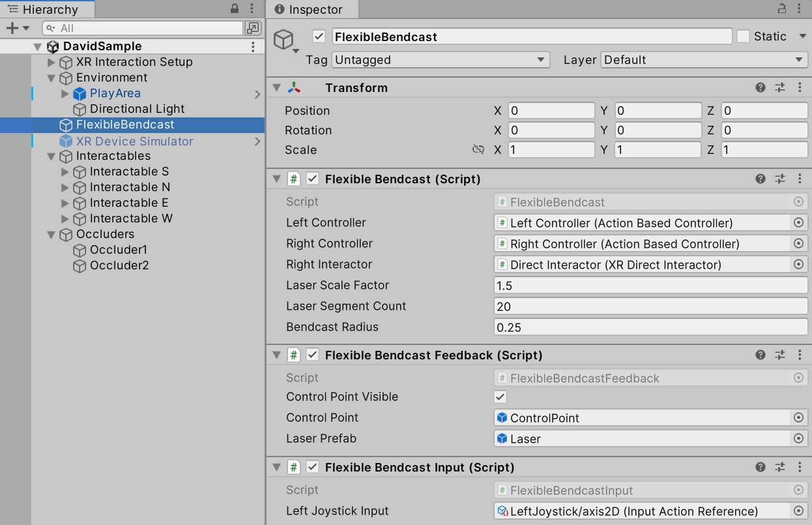Screen dimensions: 812x525
Task: Collapse the Occluders group in Hierarchy
Action: (x=51, y=235)
